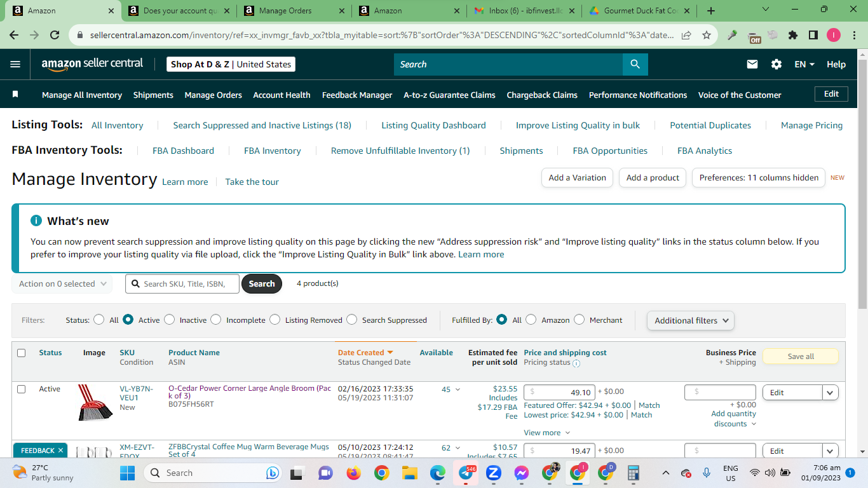The image size is (868, 488).
Task: Open Chrome tab search chevron
Action: coord(765,10)
